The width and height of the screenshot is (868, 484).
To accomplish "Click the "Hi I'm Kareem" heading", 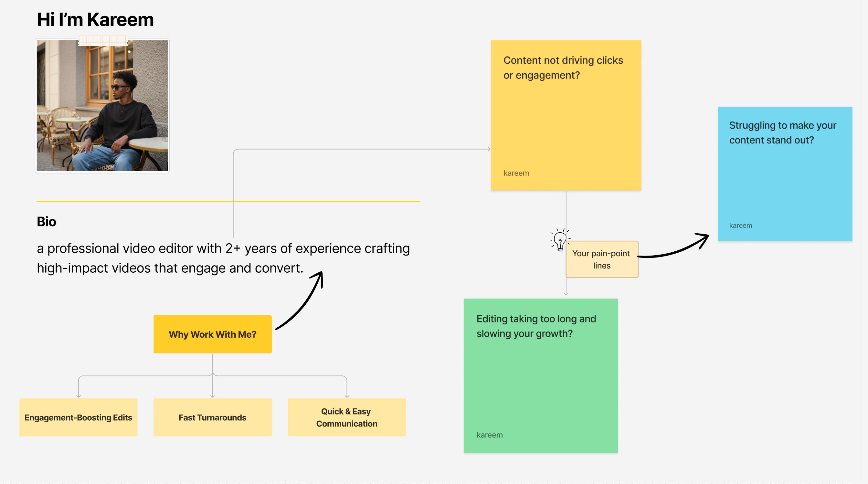I will pyautogui.click(x=95, y=19).
